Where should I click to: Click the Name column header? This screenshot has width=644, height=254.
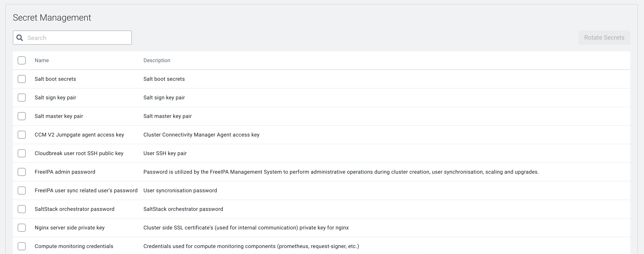(x=42, y=60)
